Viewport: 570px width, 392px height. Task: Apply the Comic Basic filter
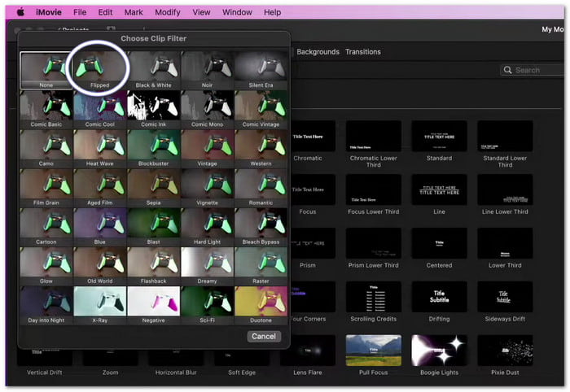(x=46, y=109)
